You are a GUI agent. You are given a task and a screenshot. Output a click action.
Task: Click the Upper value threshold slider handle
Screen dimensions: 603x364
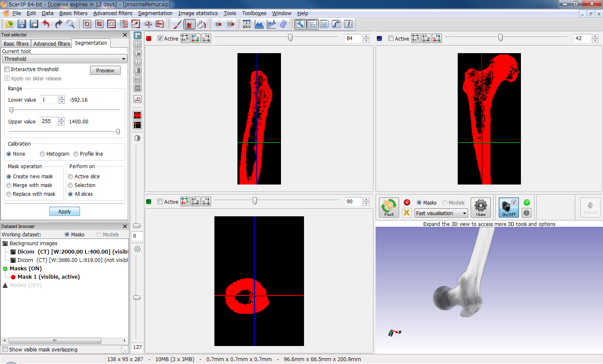[118, 132]
